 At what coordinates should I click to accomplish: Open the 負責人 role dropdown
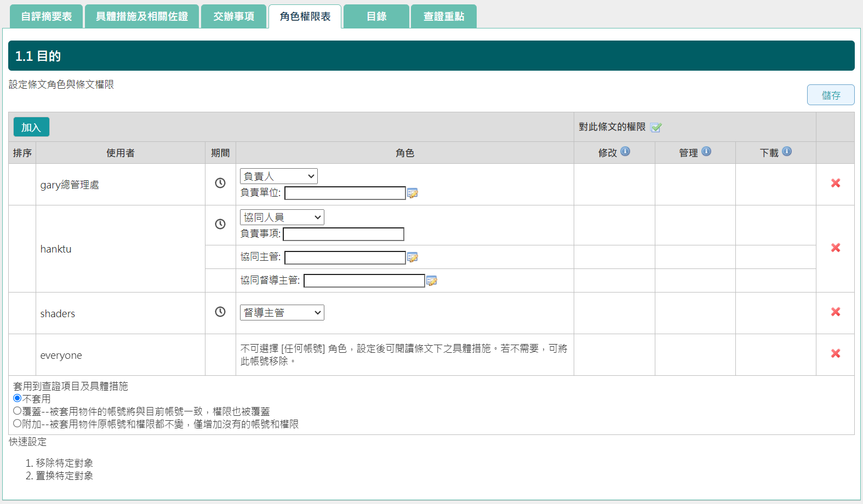point(278,176)
